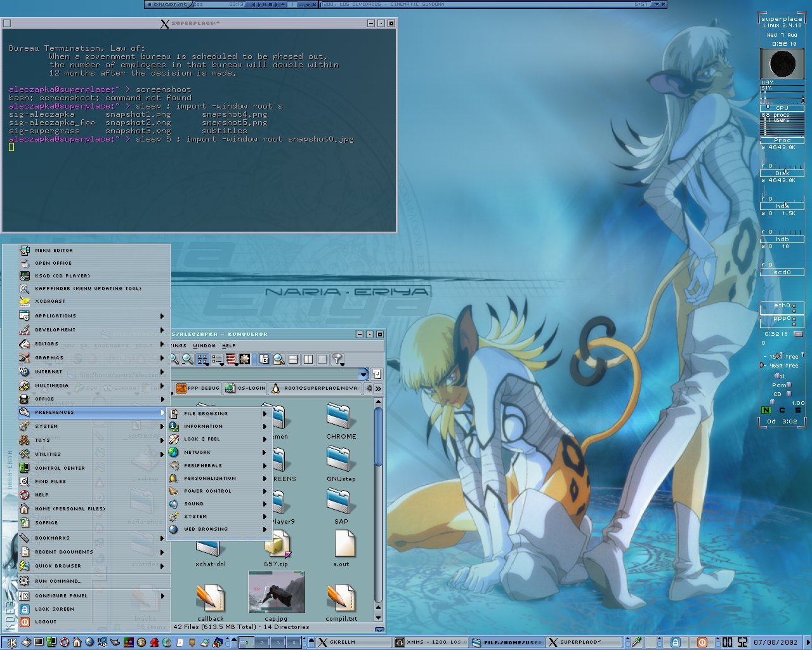
Task: Open the Konqueror location bar dropdown arrow
Action: tap(363, 375)
